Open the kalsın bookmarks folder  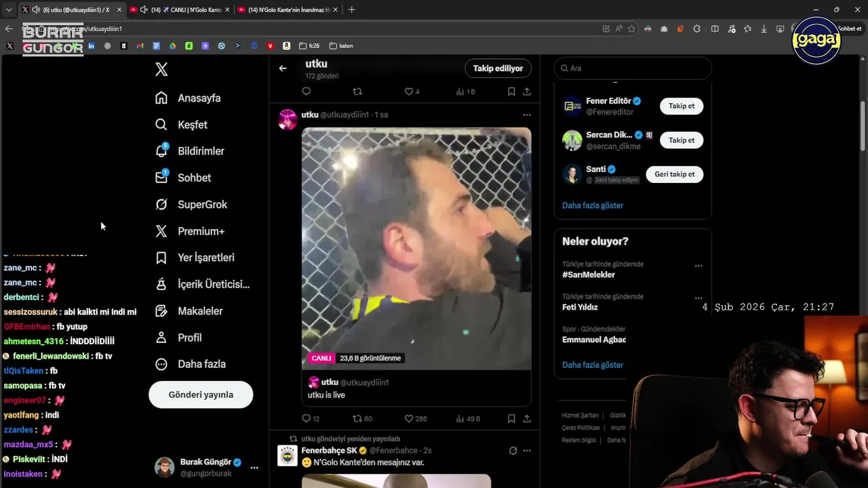pyautogui.click(x=341, y=46)
